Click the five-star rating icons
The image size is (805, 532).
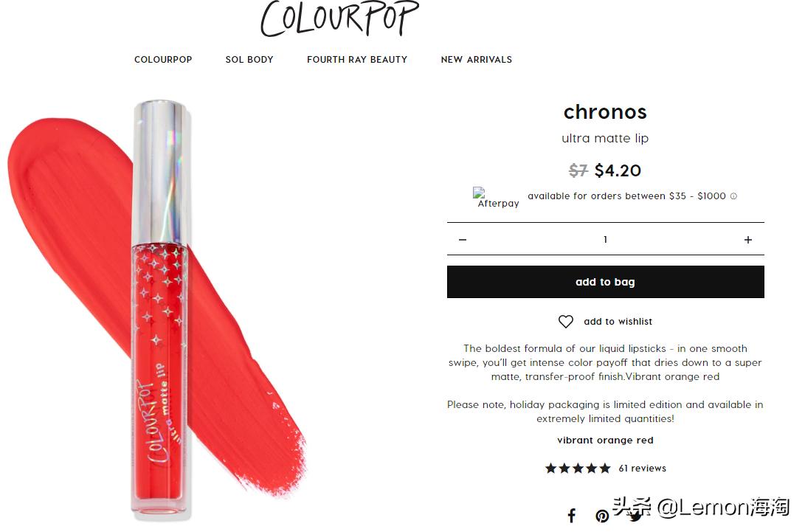point(578,469)
